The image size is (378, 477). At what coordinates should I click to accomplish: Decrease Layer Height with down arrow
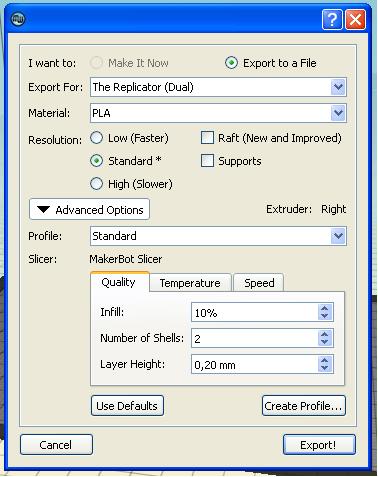click(x=325, y=368)
